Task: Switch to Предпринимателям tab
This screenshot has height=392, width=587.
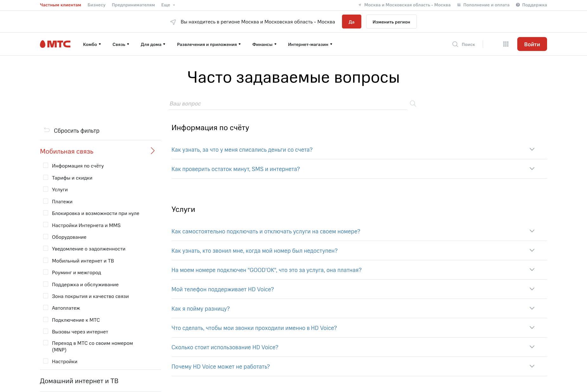Action: (133, 5)
